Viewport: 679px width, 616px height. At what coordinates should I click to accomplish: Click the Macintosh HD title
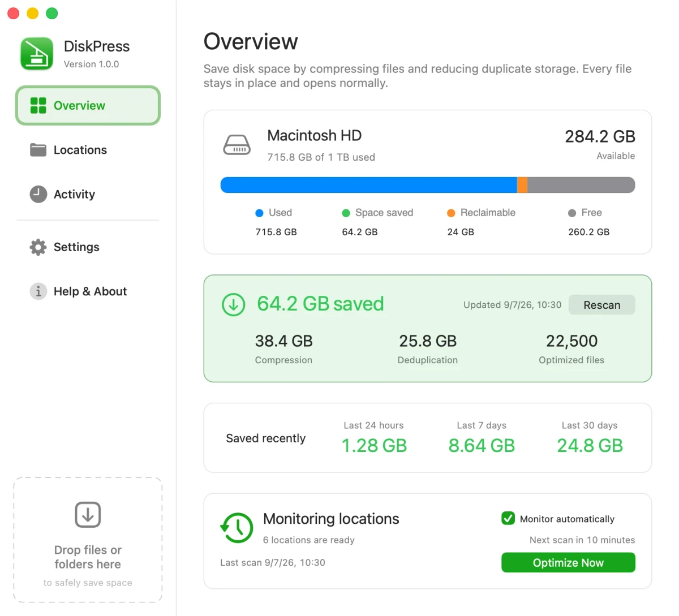[314, 136]
